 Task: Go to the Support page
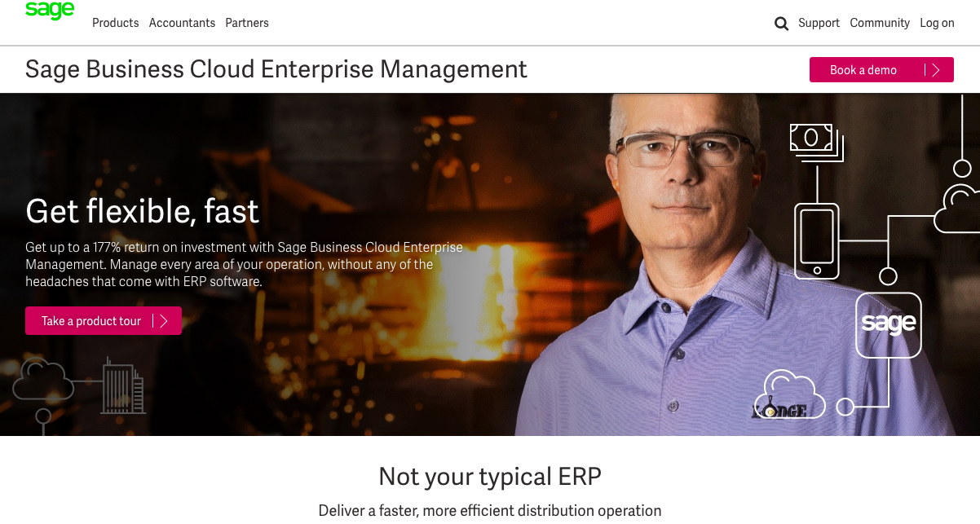(x=819, y=23)
